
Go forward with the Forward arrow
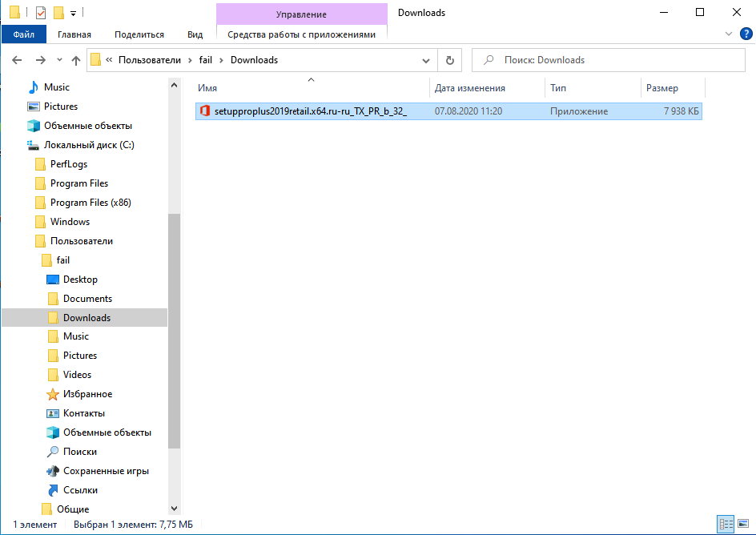click(41, 60)
